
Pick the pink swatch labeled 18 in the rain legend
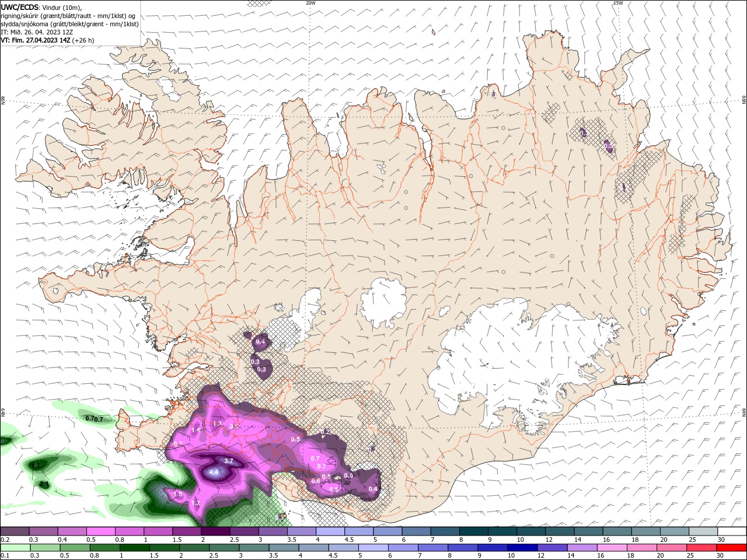point(641,548)
